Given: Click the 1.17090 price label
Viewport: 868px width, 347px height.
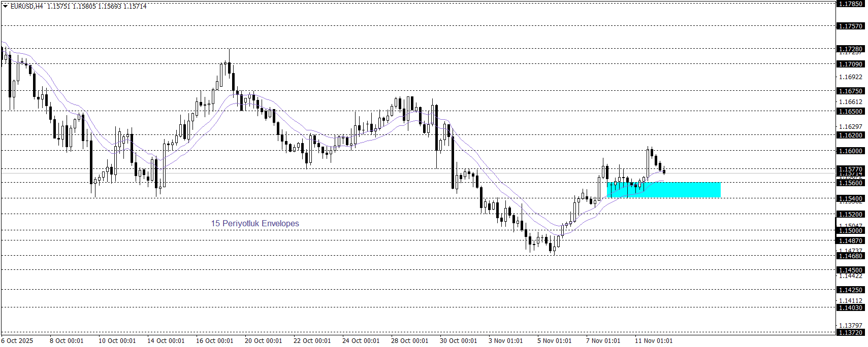Looking at the screenshot, I should tap(850, 64).
